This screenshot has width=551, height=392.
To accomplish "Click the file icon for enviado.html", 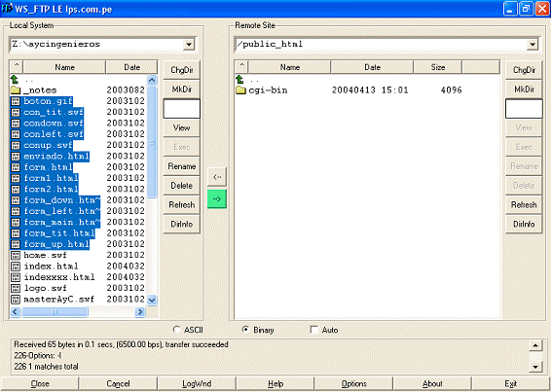I will (x=16, y=157).
